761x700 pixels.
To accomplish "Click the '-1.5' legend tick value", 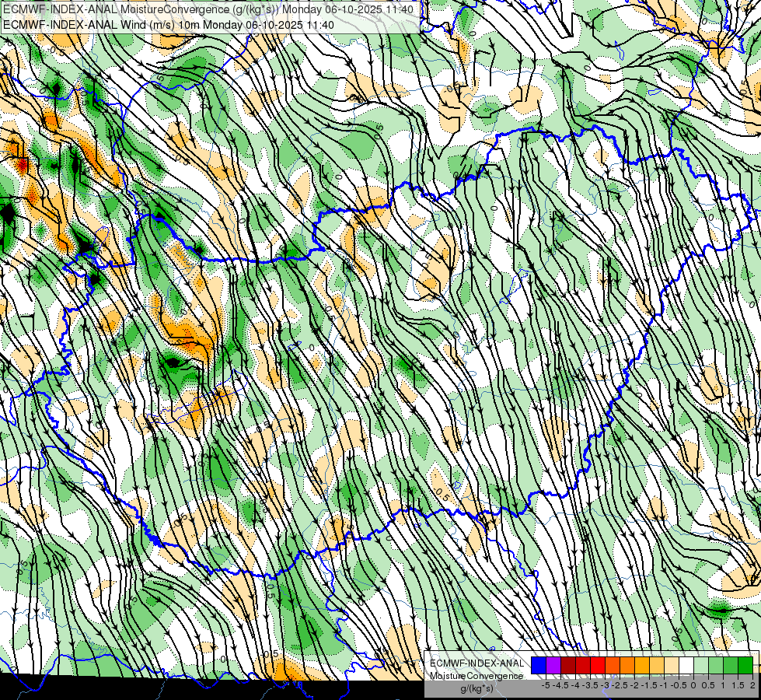I will [x=649, y=685].
